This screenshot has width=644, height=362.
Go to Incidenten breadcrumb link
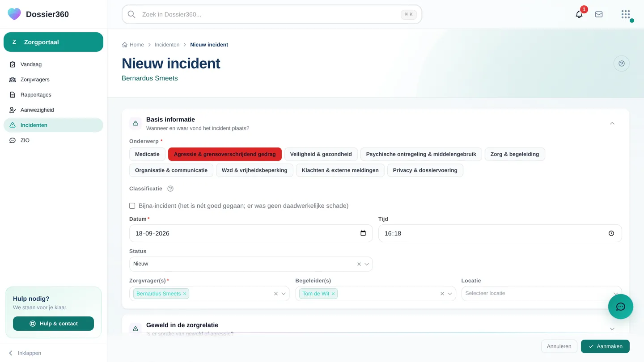(x=167, y=45)
